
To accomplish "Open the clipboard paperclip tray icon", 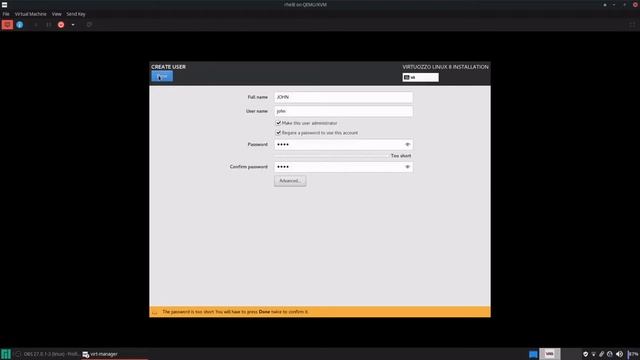I will 601,354.
